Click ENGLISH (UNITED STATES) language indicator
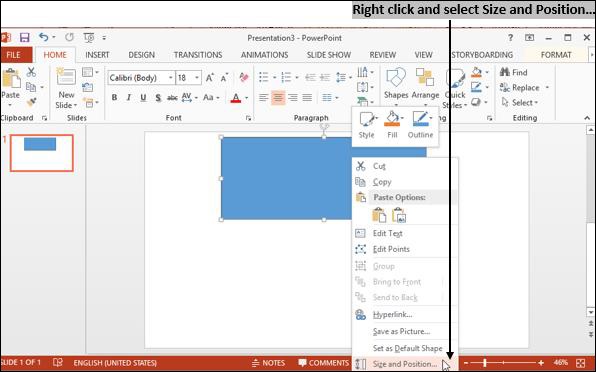 point(115,363)
